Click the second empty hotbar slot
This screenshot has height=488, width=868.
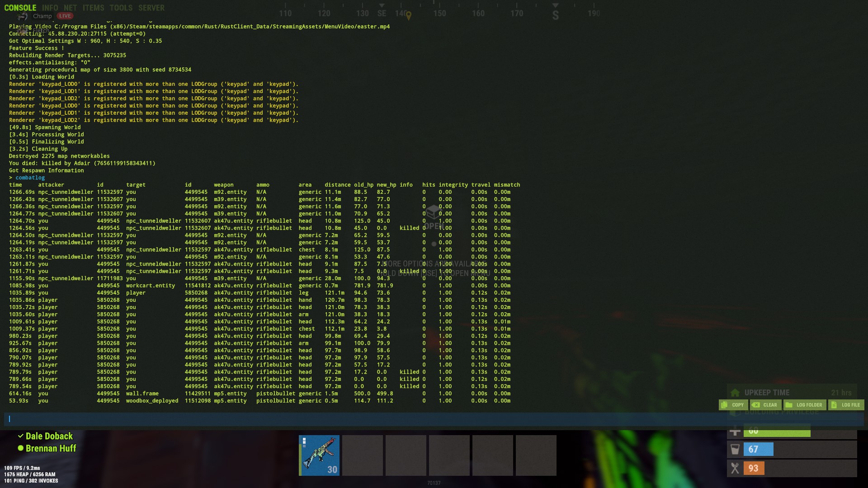coord(406,455)
